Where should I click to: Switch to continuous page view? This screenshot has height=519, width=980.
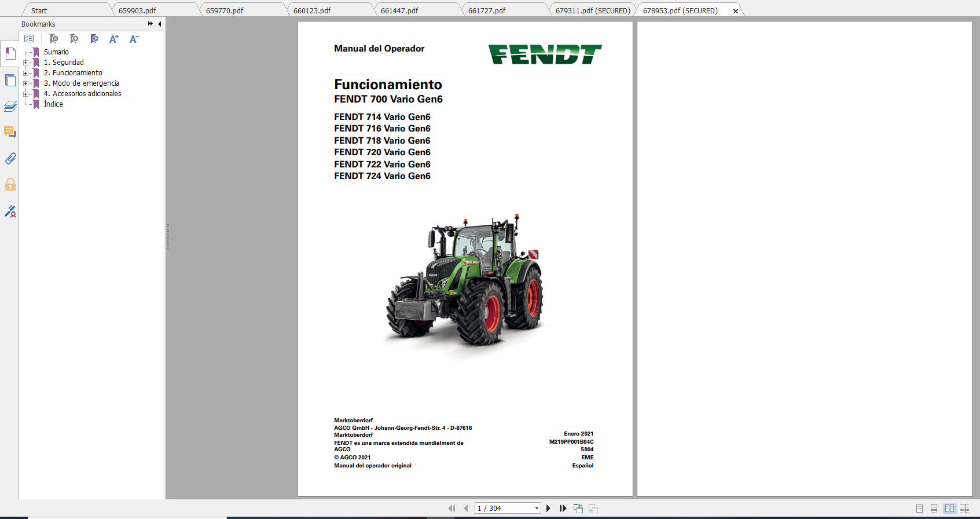point(934,508)
